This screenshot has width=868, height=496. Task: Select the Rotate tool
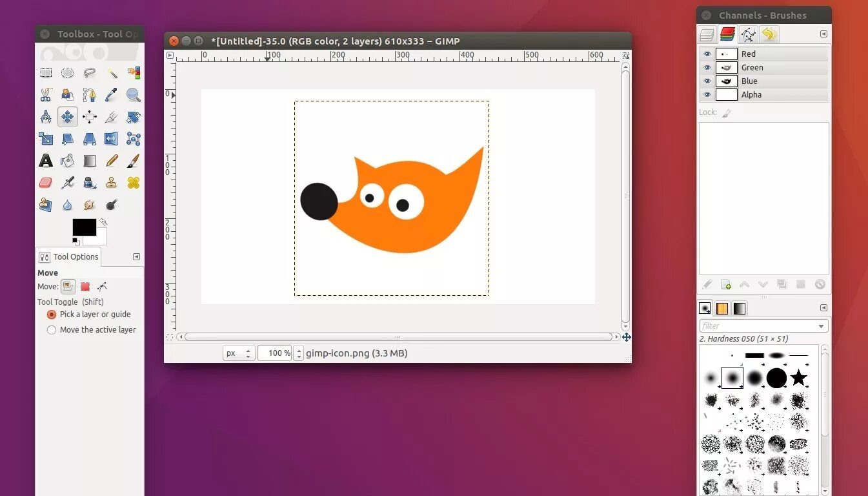[x=134, y=117]
